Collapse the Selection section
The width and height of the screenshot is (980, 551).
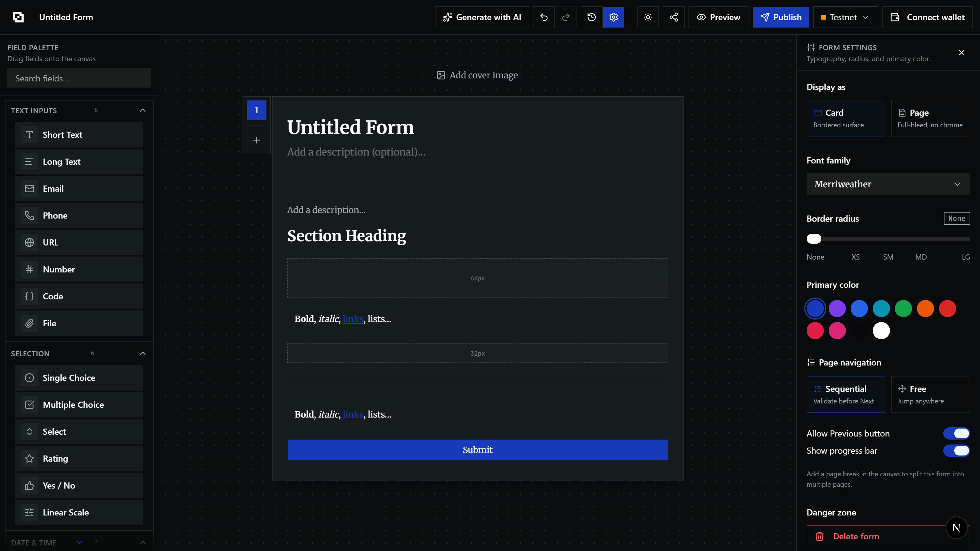click(x=143, y=353)
